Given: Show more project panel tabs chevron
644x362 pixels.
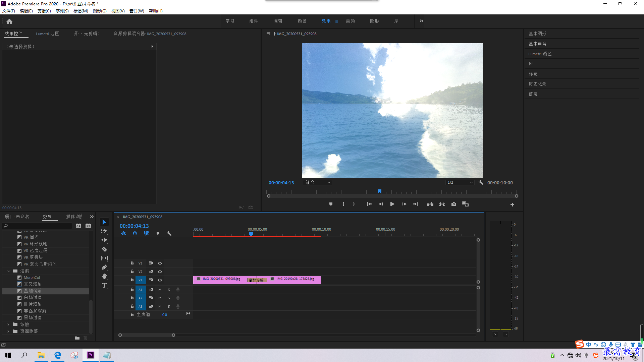Looking at the screenshot, I should pyautogui.click(x=92, y=217).
